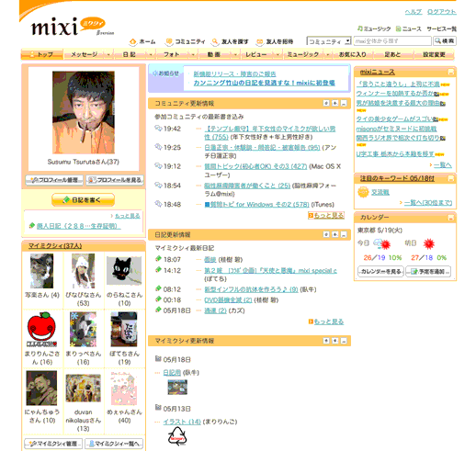This screenshot has height=451, width=476.
Task: Open the カンニング竹山 announcement link
Action: (x=264, y=83)
